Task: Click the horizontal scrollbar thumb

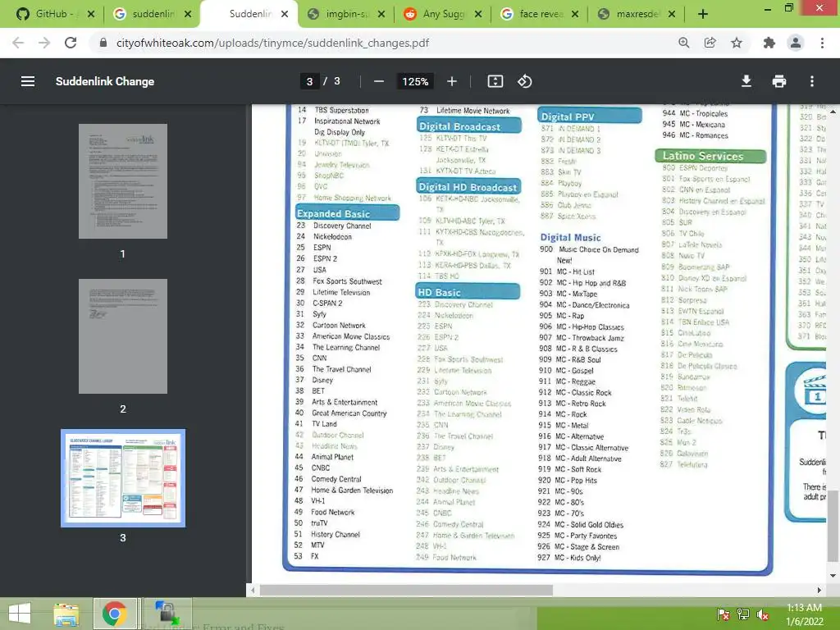Action: pos(406,590)
